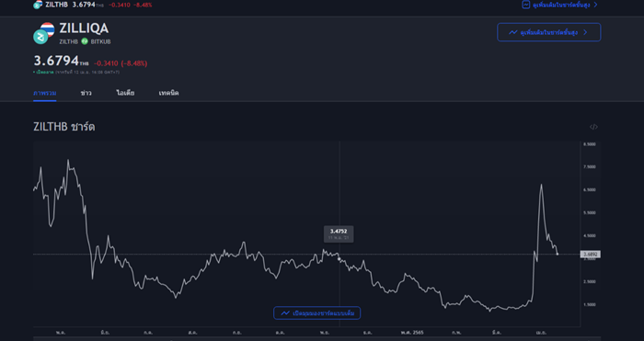Click the 2.5000 price axis label
Image resolution: width=644 pixels, height=341 pixels.
click(589, 282)
